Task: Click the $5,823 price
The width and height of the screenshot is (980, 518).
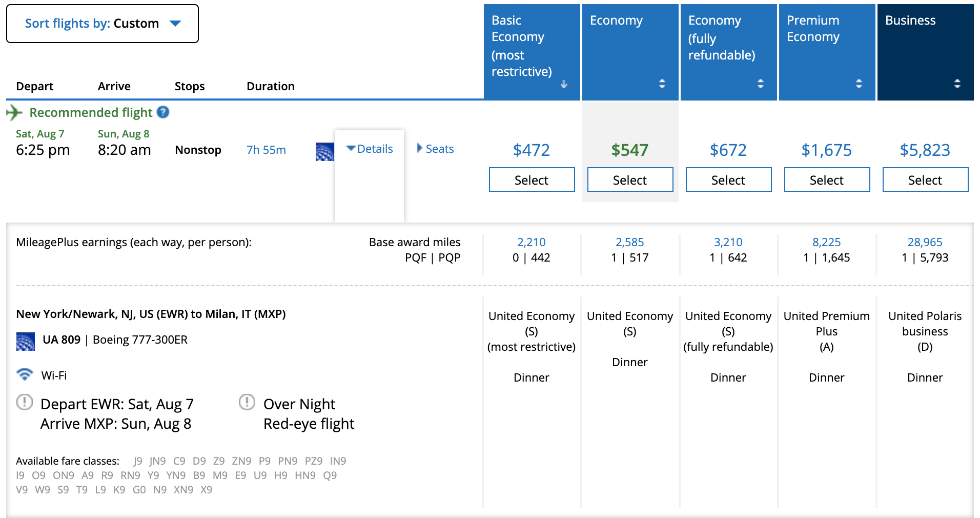Action: [x=925, y=150]
